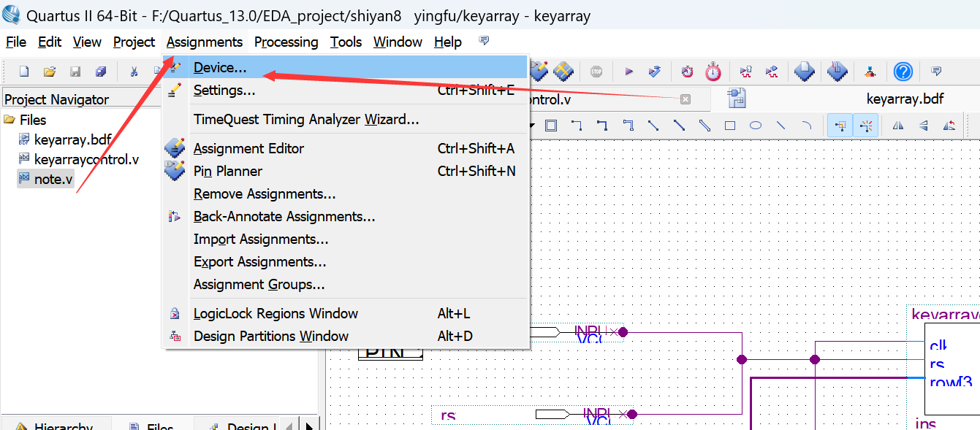Open the Tools menu
Screen dimensions: 980x430
pyautogui.click(x=346, y=42)
